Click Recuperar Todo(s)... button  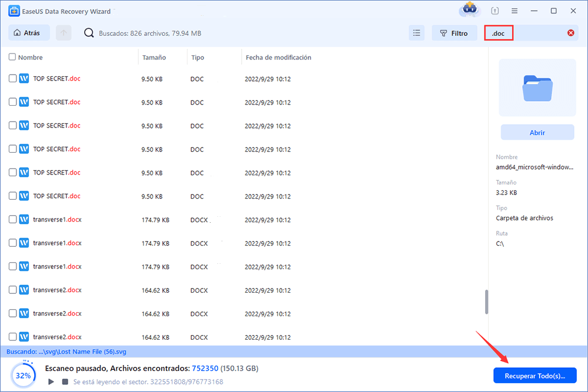click(534, 376)
